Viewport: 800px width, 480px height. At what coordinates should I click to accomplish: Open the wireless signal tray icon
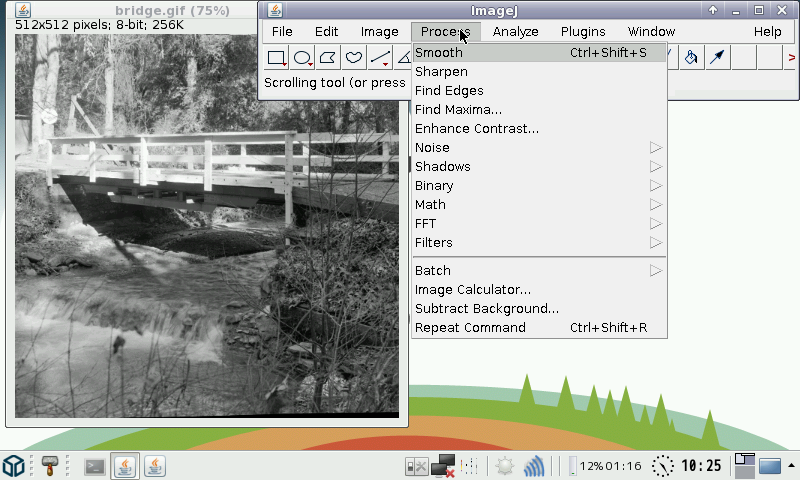[x=534, y=466]
